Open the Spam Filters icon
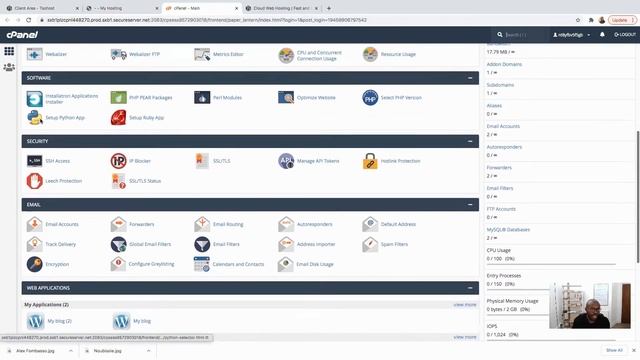 click(370, 244)
